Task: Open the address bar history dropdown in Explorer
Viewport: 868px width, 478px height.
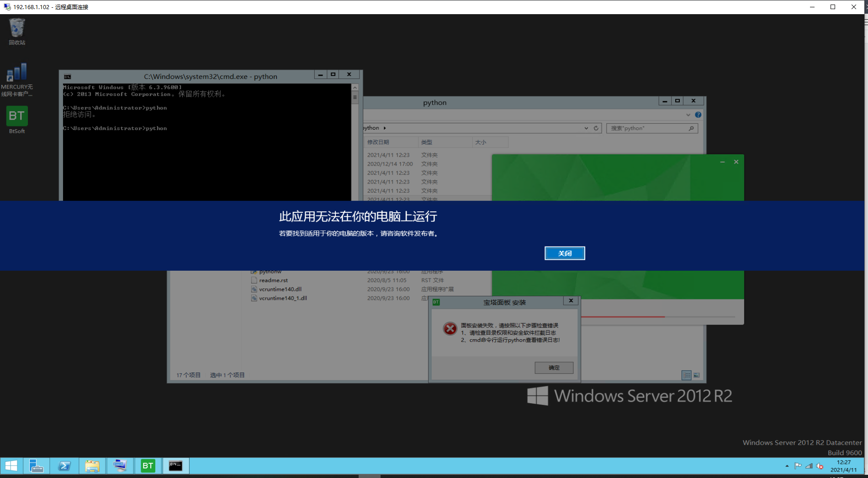Action: [x=586, y=128]
